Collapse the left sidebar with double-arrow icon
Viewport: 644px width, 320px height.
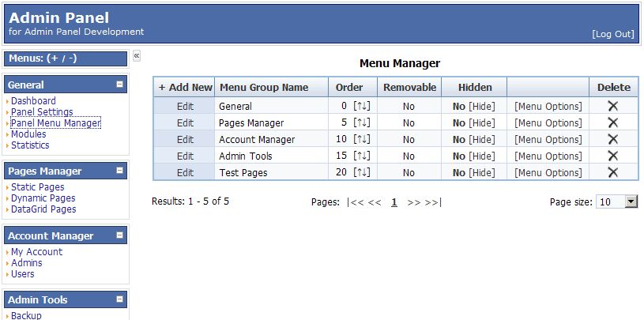[137, 56]
